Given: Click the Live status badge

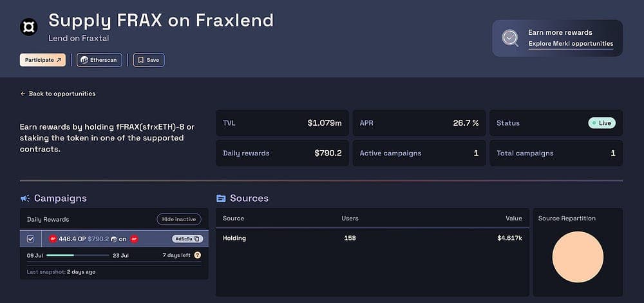Looking at the screenshot, I should pos(601,123).
